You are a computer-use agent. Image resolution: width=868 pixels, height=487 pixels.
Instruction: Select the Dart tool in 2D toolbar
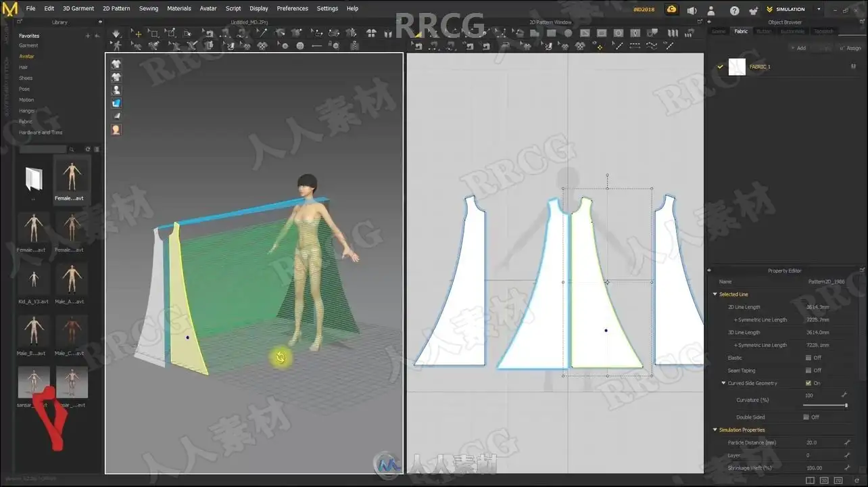pos(635,33)
